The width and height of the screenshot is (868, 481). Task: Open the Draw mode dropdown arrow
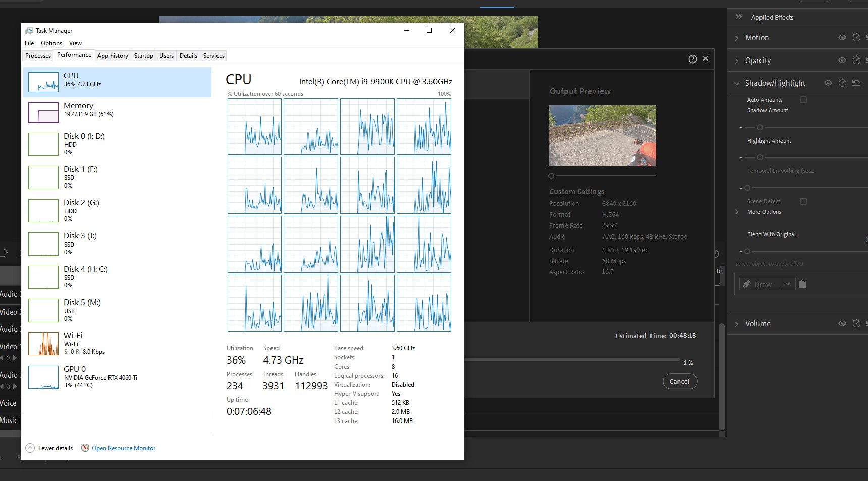(x=787, y=284)
